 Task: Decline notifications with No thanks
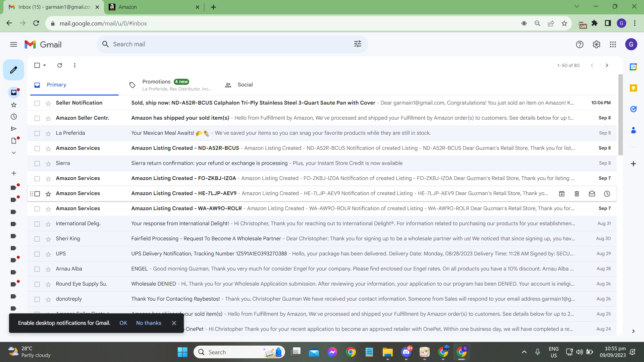pyautogui.click(x=149, y=323)
